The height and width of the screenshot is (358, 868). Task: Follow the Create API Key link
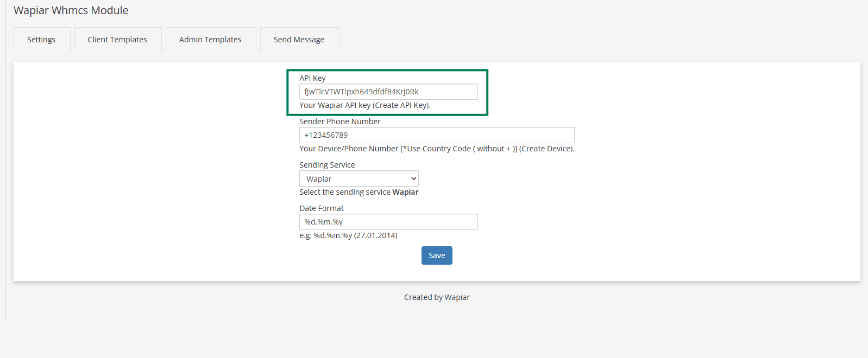coord(401,105)
